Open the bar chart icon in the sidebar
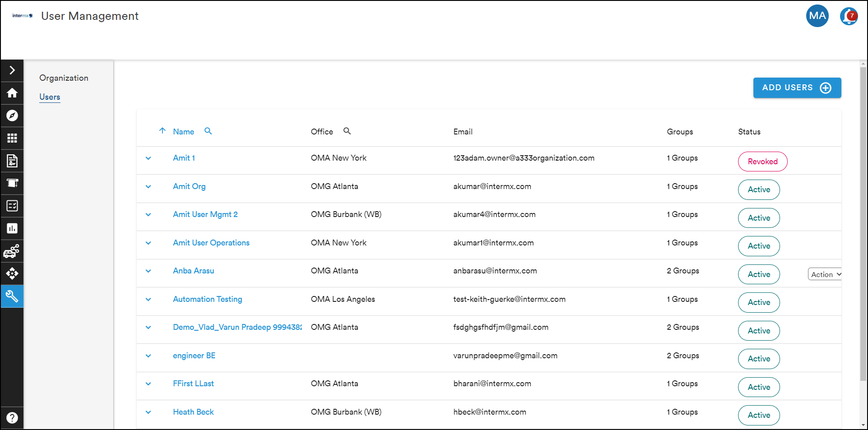Viewport: 868px width, 430px height. [x=12, y=228]
